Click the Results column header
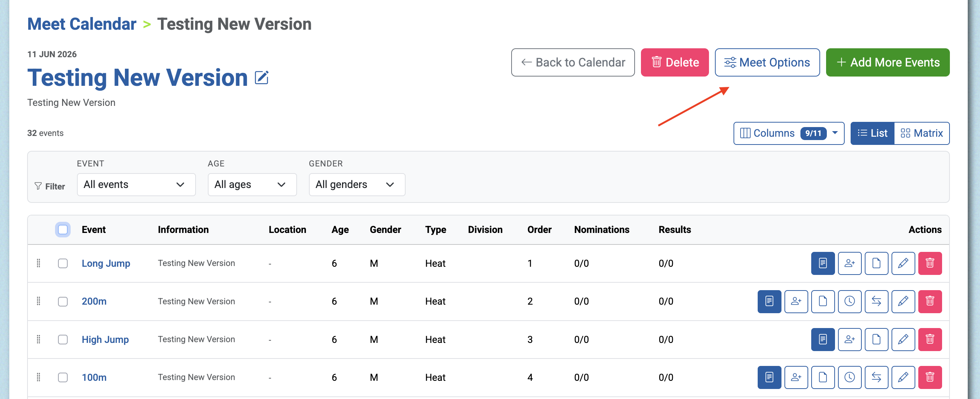Viewport: 980px width, 399px height. click(674, 230)
